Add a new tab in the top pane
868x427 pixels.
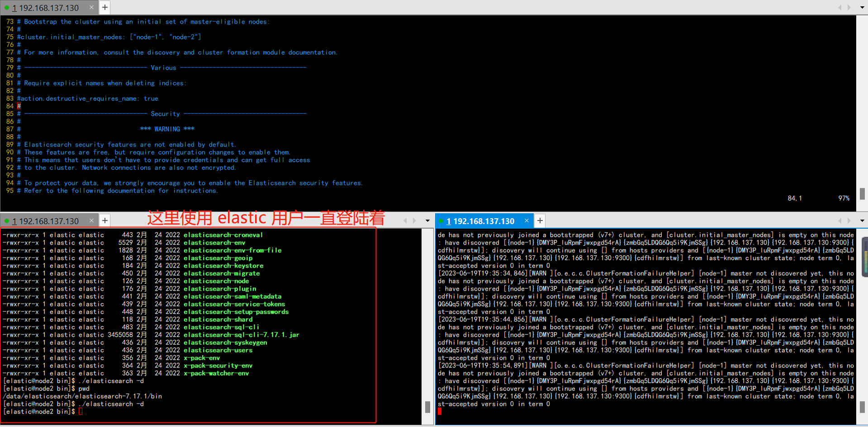(x=105, y=7)
